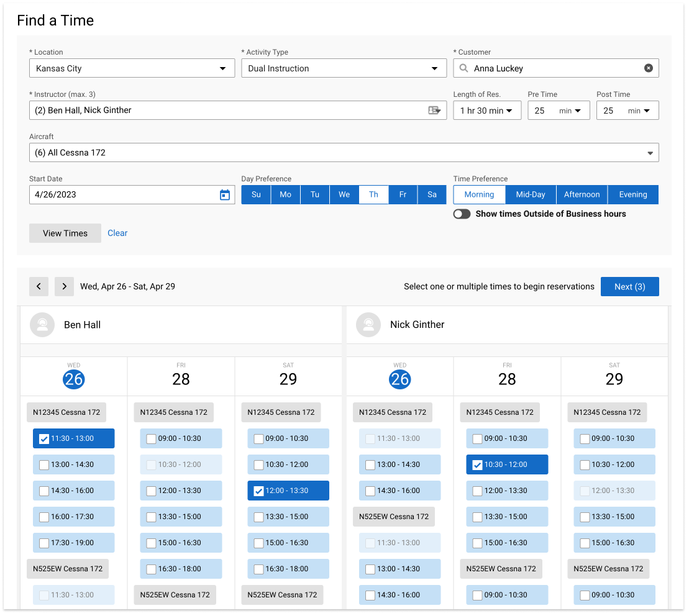Click the Clear link

117,233
